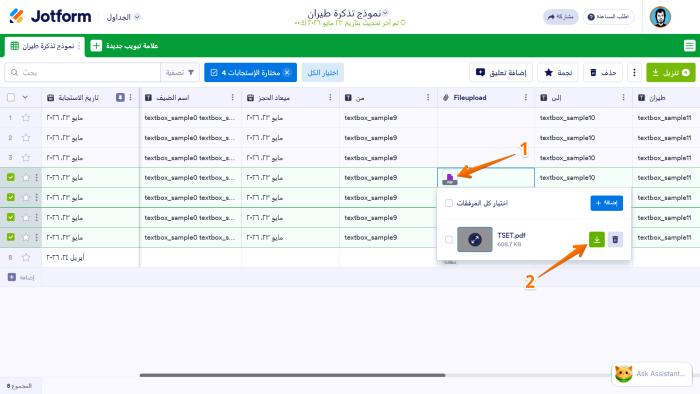Open the تصفية filter dropdown
The image size is (700, 394).
click(x=180, y=72)
